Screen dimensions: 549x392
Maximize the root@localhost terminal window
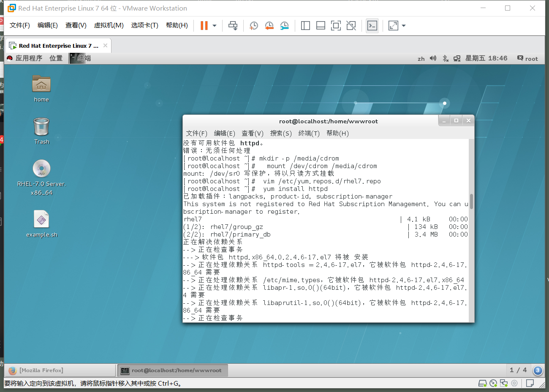(x=456, y=121)
